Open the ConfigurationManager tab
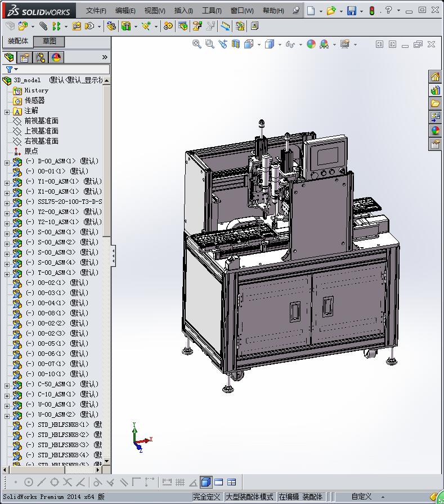Image resolution: width=444 pixels, height=504 pixels. pyautogui.click(x=41, y=57)
